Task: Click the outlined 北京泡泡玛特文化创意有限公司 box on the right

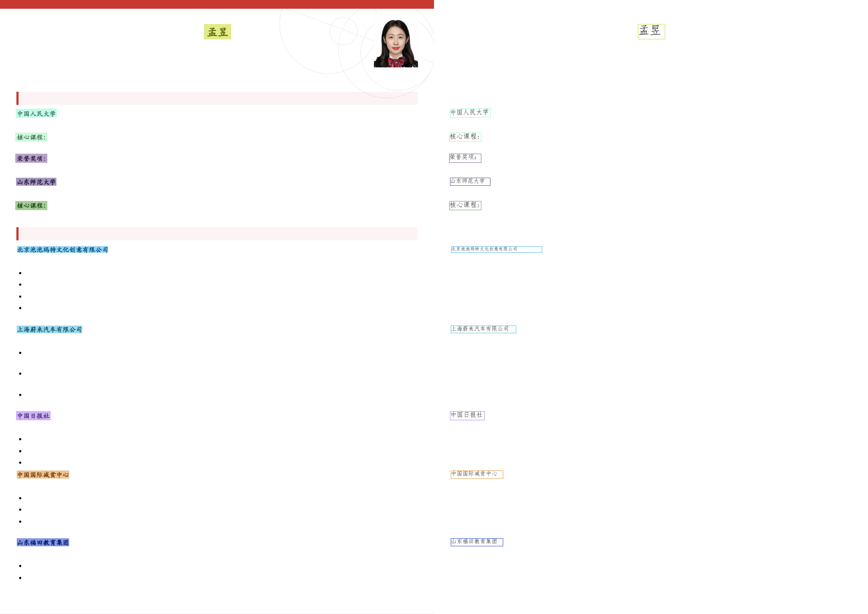Action: click(x=496, y=249)
